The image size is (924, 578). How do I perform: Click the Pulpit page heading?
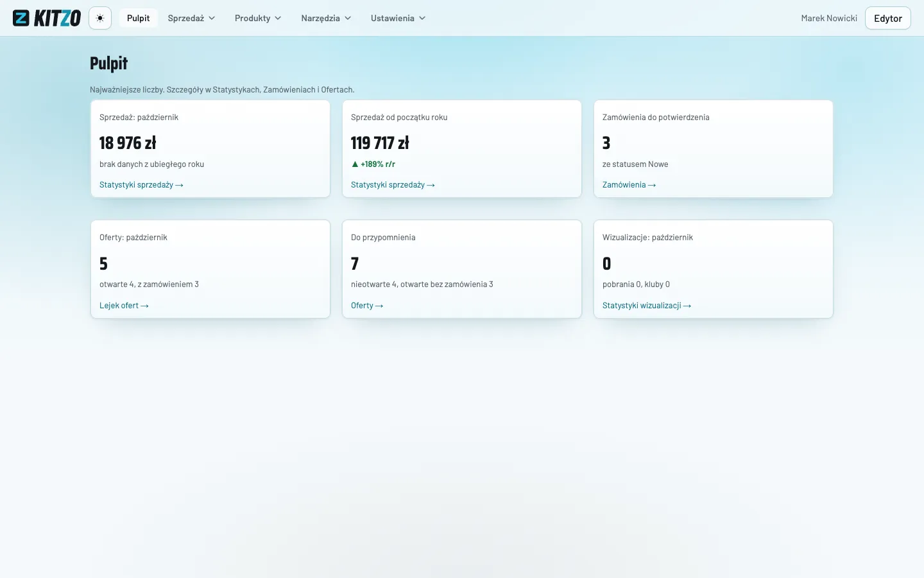tap(108, 63)
